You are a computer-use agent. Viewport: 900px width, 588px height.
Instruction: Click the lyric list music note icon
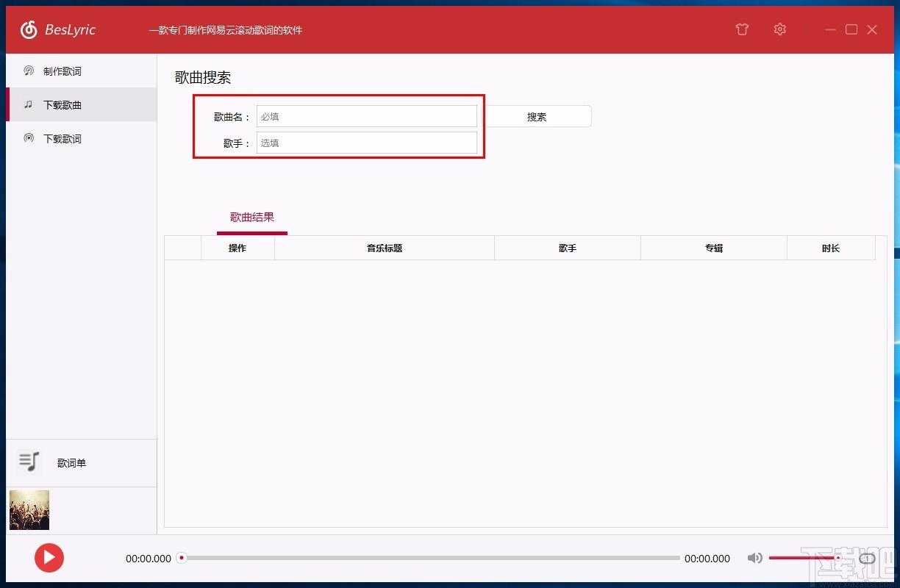coord(29,462)
